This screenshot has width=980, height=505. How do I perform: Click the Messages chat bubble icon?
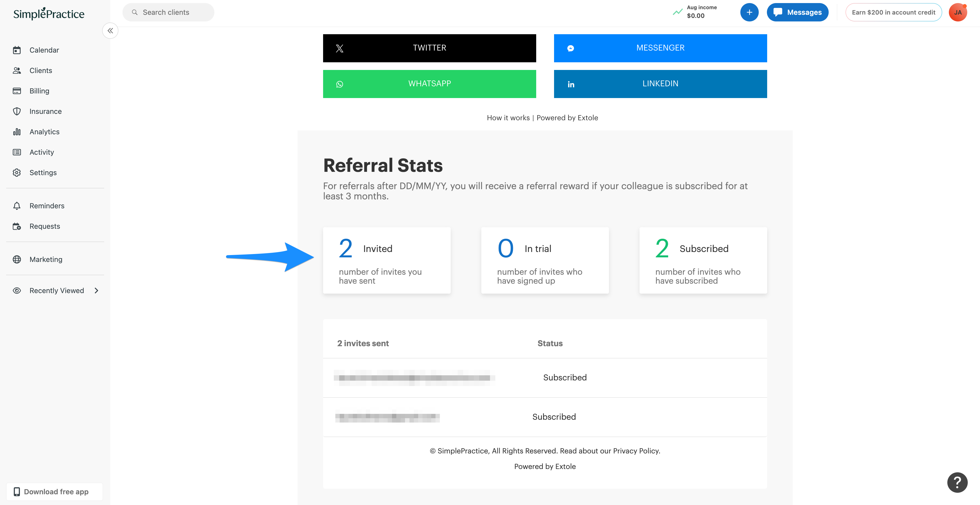pos(778,12)
